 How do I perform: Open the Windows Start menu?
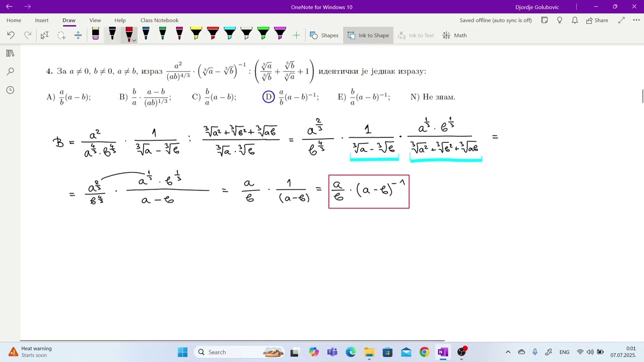182,352
